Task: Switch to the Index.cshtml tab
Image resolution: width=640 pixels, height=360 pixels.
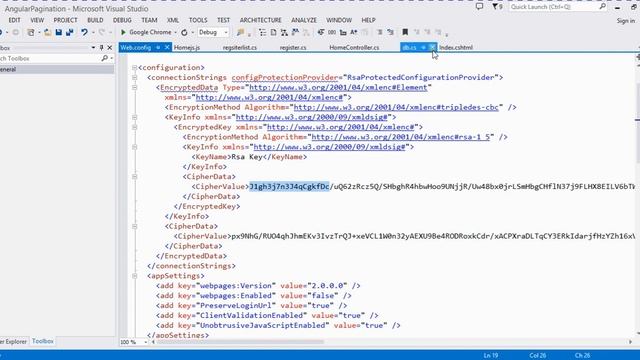Action: pos(456,47)
